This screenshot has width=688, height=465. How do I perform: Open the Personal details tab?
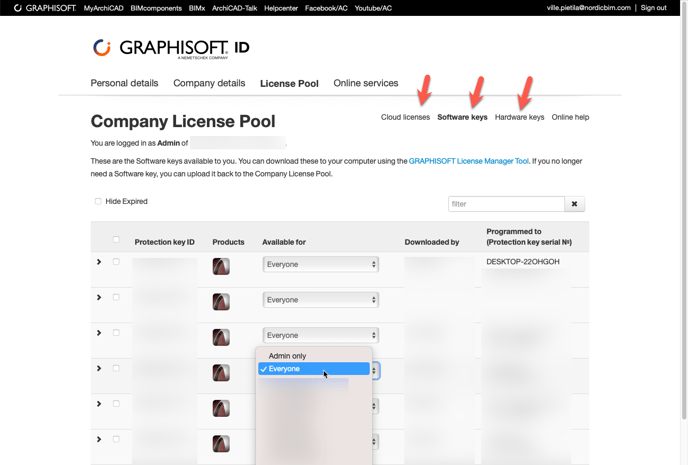click(x=124, y=83)
